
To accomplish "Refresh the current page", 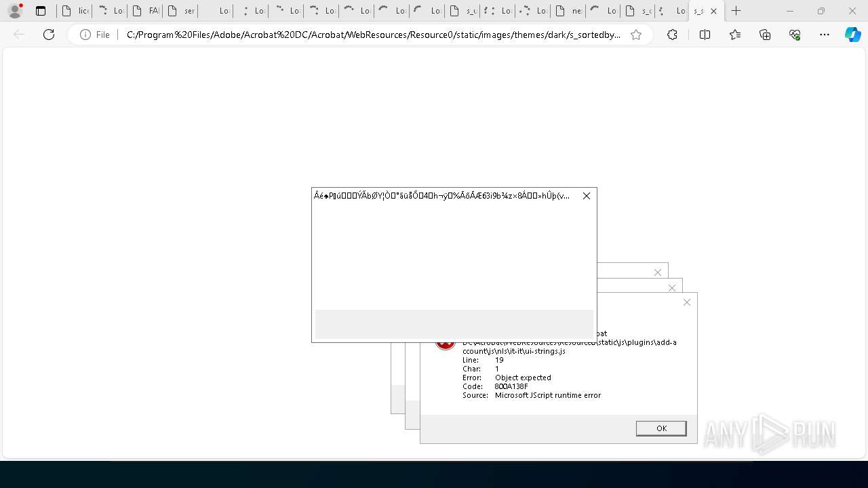I will [x=49, y=35].
